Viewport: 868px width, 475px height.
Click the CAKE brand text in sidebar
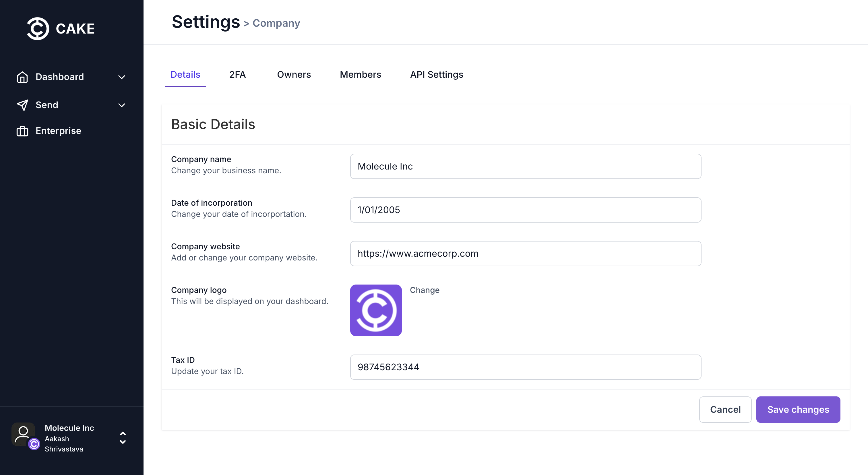click(75, 29)
